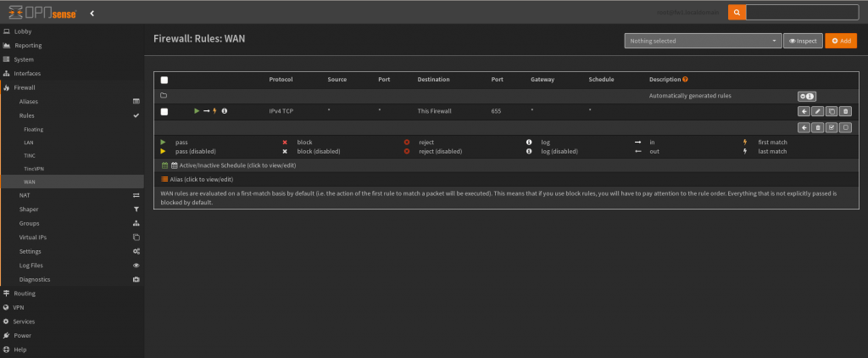
Task: Open the NAT menu in the sidebar
Action: (x=25, y=195)
